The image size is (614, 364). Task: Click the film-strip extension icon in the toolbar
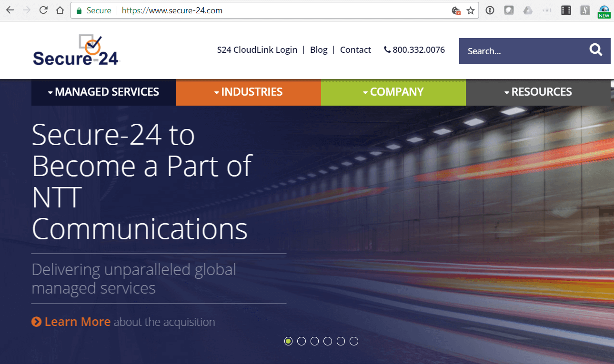(x=566, y=10)
